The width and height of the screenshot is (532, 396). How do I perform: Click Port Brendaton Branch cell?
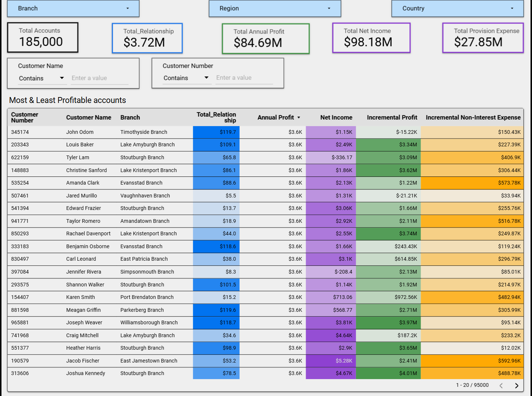click(x=147, y=297)
